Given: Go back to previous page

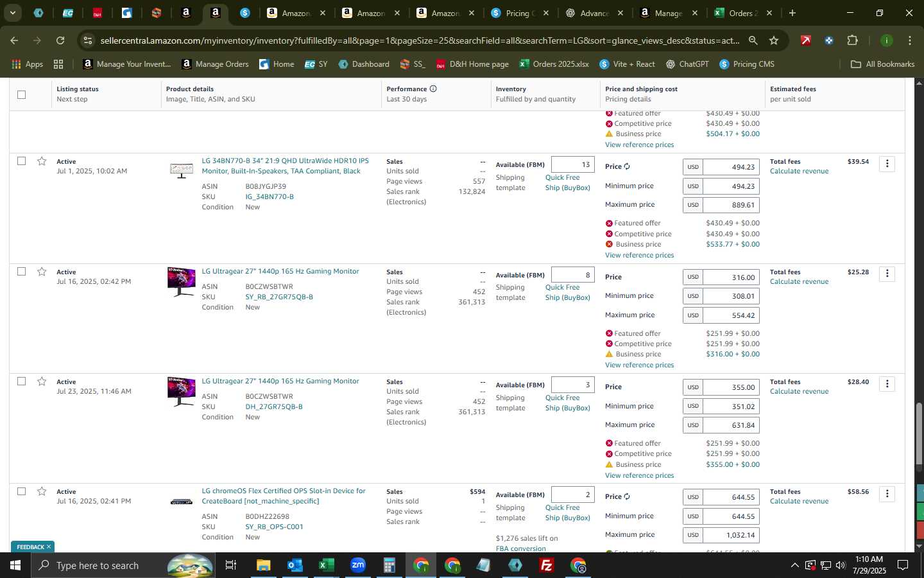Looking at the screenshot, I should tap(14, 40).
